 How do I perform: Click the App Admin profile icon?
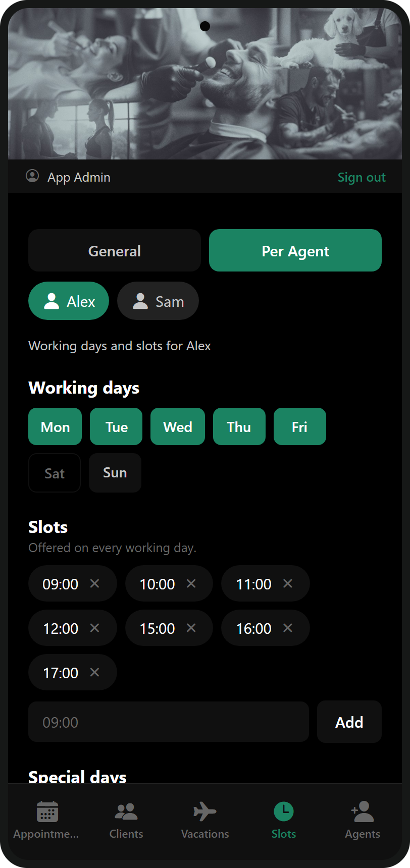(32, 176)
